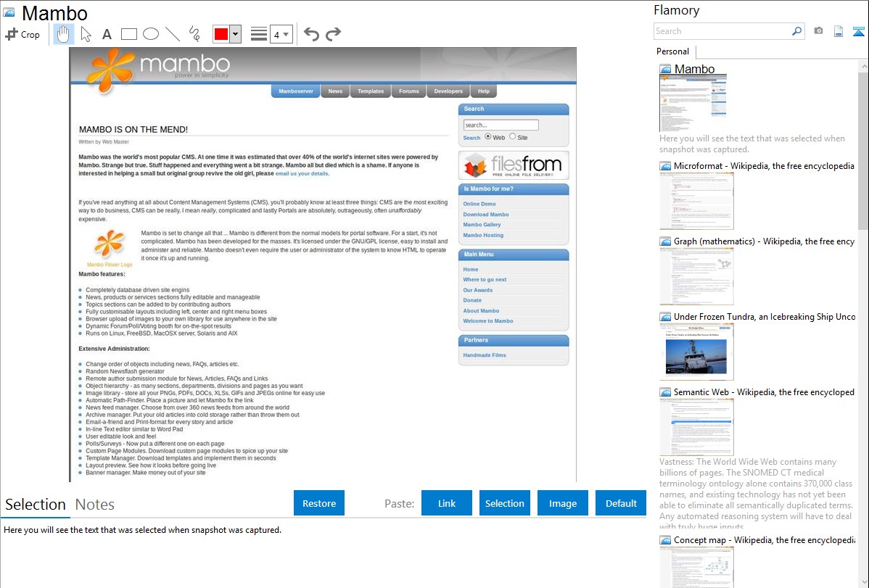Paste as Image button

coord(562,503)
